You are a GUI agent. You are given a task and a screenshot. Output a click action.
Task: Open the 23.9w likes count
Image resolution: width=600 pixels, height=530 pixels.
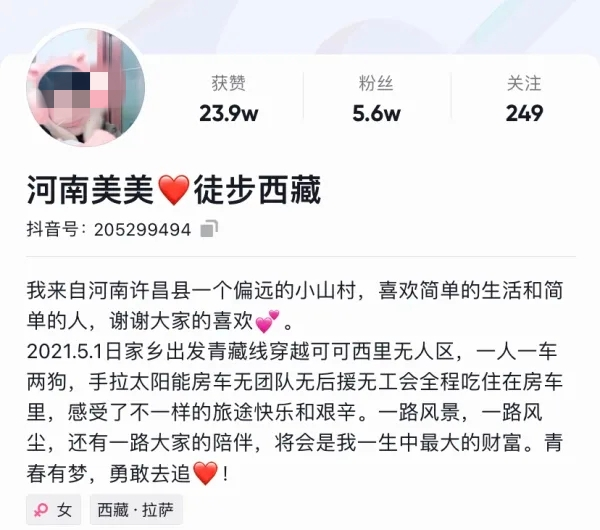[x=228, y=113]
